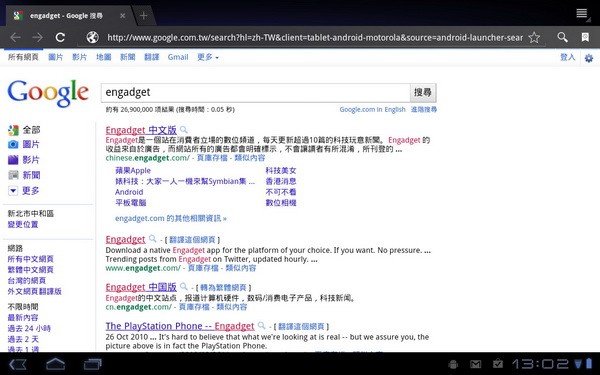Open the 進階搜尋 advanced search link
This screenshot has height=375, width=600.
pos(424,109)
